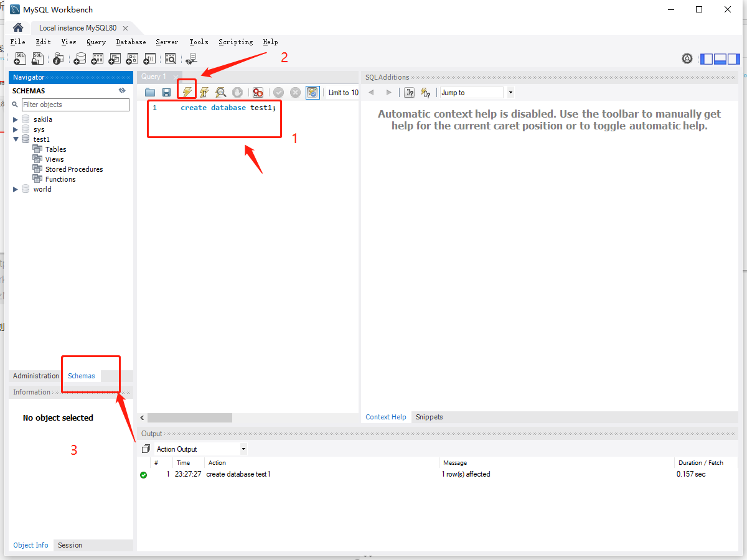The height and width of the screenshot is (560, 747).
Task: Open the Scripting menu
Action: click(236, 42)
